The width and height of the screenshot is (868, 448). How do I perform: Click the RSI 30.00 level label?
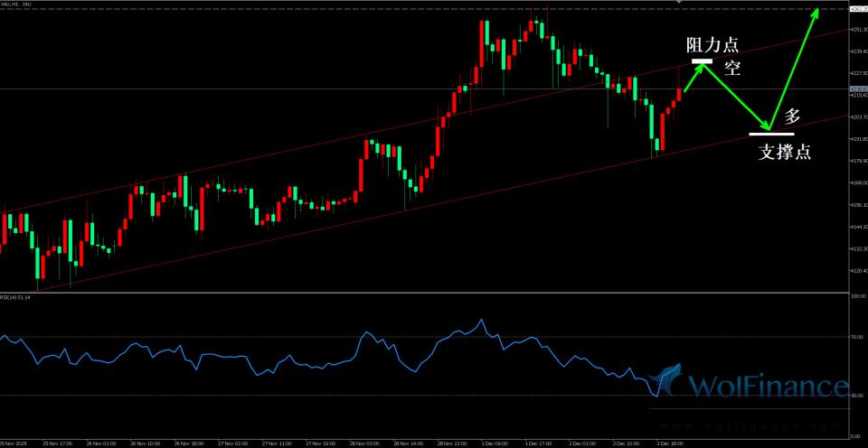[x=858, y=396]
